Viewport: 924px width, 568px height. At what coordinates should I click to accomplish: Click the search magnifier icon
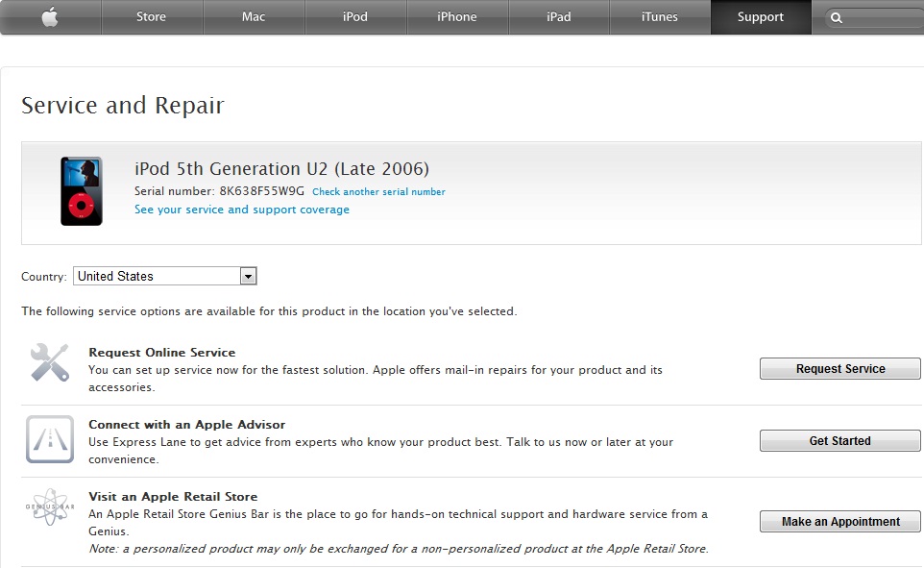837,18
